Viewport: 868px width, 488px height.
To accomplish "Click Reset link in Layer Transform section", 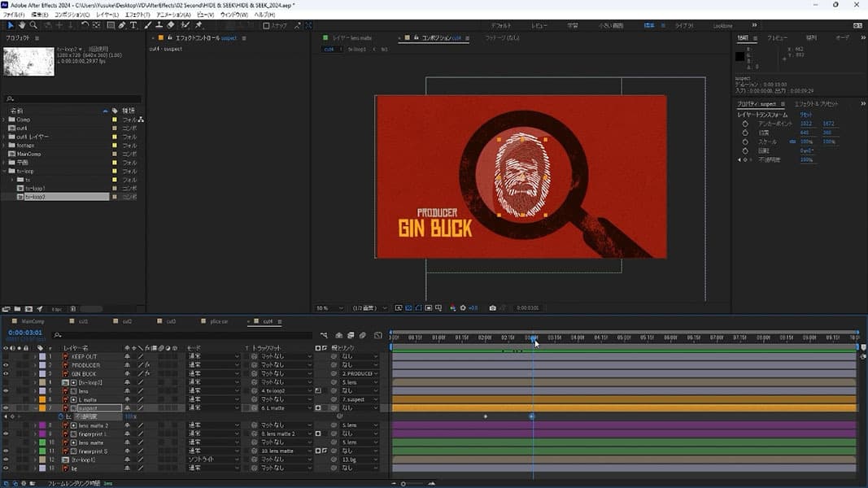I will [805, 115].
